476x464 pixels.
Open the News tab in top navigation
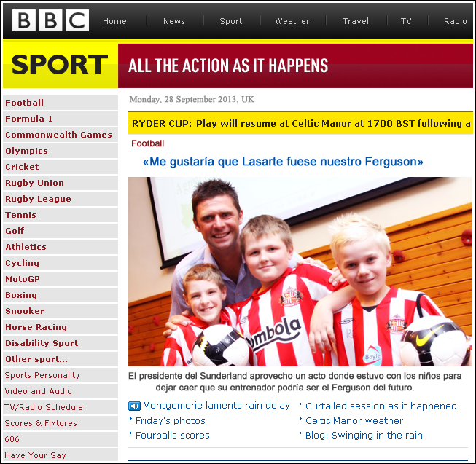coord(174,21)
